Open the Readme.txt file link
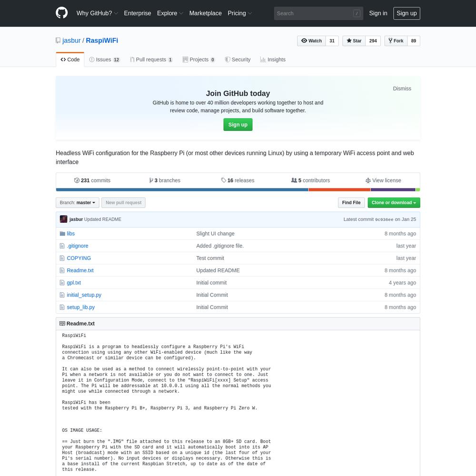Viewport: 476px width, 476px height. tap(80, 270)
